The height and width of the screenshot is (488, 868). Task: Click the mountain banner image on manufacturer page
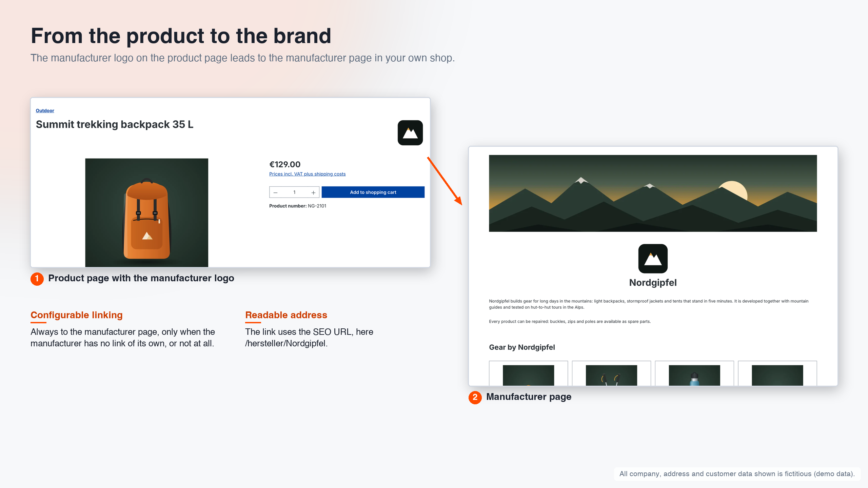653,193
